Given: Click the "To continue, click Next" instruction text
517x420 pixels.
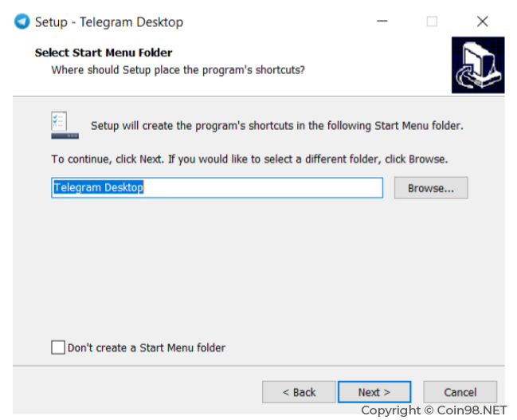Looking at the screenshot, I should tap(249, 159).
